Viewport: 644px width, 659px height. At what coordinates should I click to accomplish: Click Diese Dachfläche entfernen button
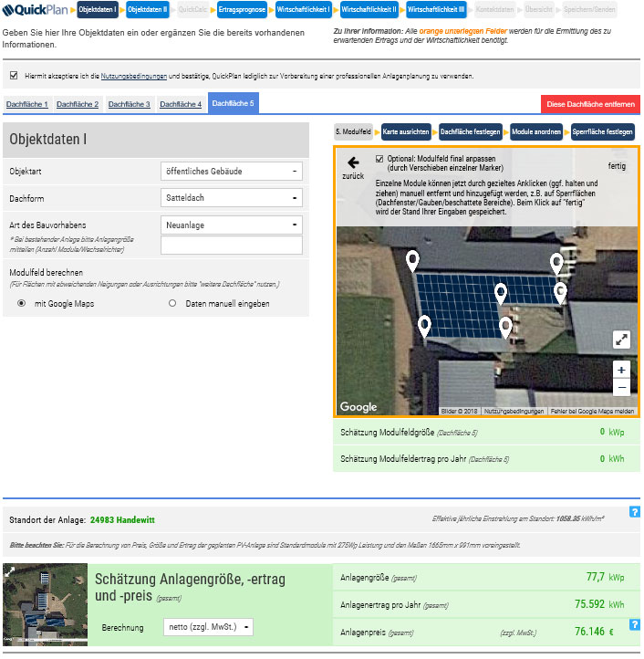(590, 105)
